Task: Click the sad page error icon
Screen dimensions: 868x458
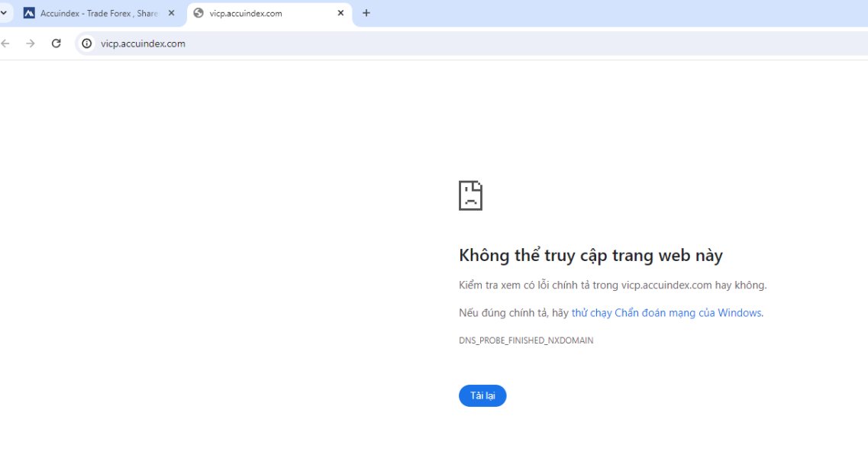Action: (470, 195)
